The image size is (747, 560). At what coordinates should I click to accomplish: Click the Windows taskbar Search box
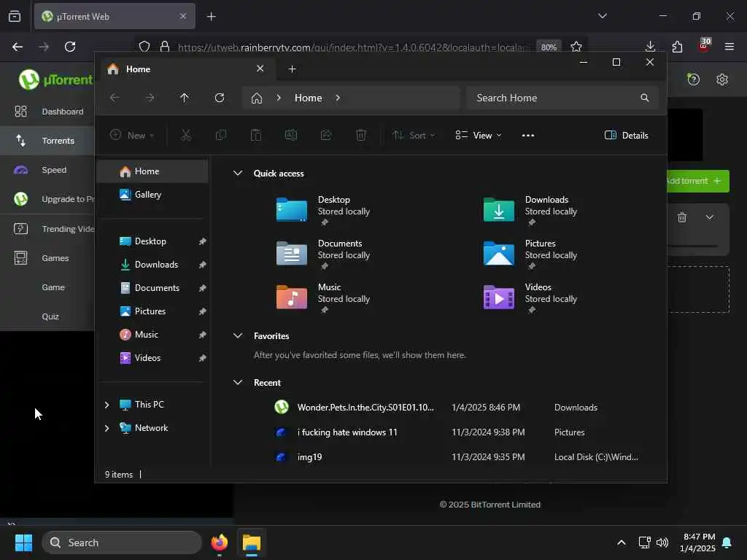122,542
